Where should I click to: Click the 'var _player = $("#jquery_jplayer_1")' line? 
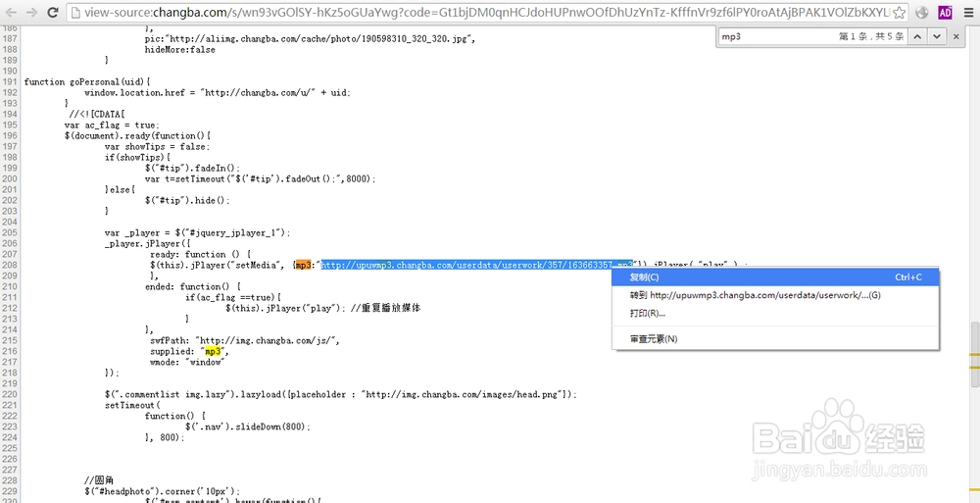tap(198, 232)
